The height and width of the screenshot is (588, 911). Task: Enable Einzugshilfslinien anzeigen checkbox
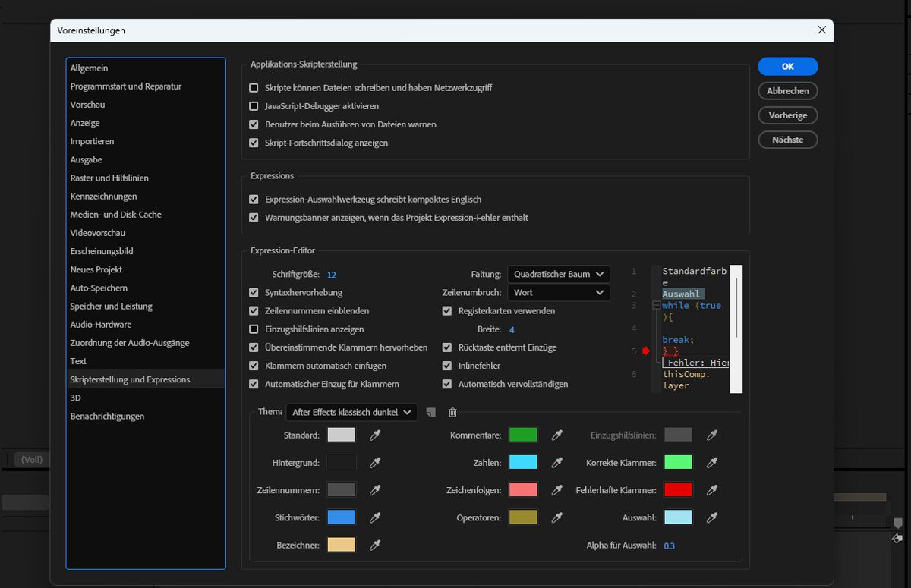click(x=254, y=329)
